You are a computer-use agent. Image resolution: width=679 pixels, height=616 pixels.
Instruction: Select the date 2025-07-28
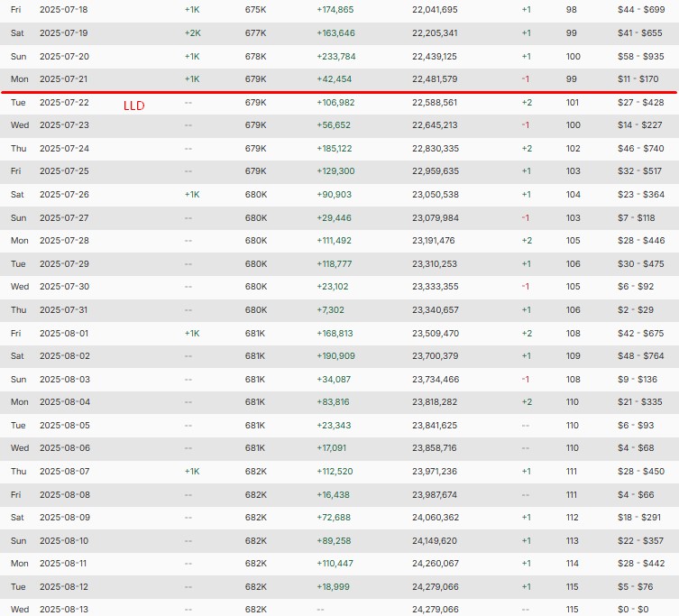point(64,240)
